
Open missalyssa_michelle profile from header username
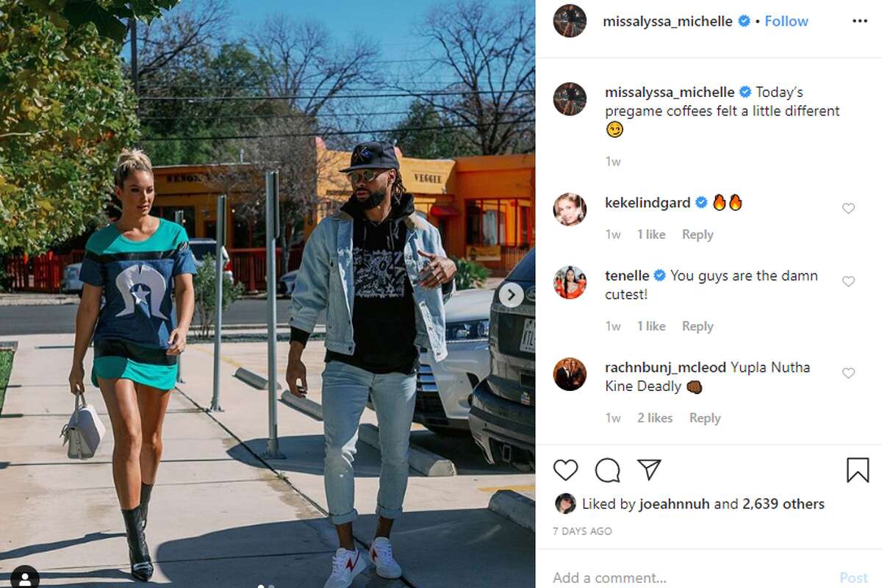(x=667, y=21)
